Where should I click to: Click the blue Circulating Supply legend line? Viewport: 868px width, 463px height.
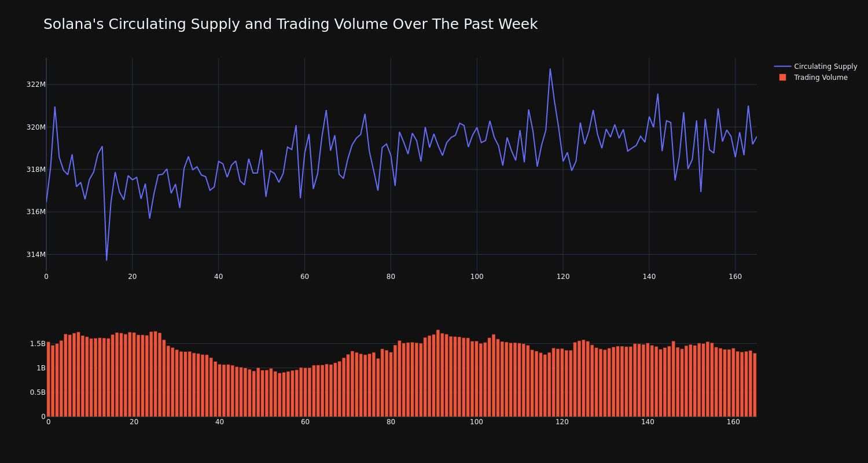[x=782, y=67]
